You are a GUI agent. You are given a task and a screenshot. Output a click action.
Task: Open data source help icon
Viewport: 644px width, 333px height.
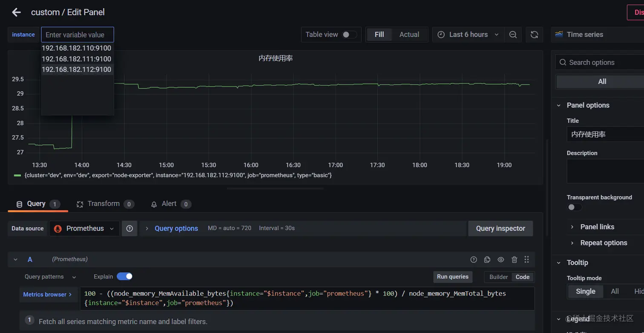point(129,229)
